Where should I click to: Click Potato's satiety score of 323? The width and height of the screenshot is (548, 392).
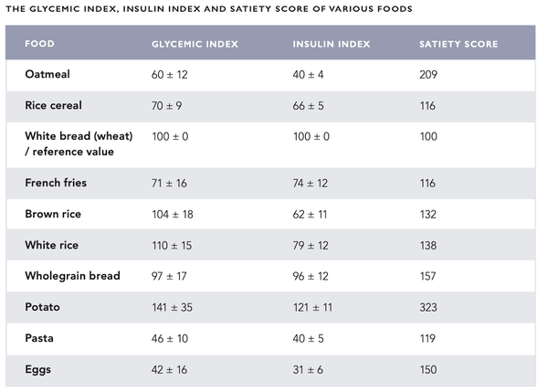(x=428, y=307)
